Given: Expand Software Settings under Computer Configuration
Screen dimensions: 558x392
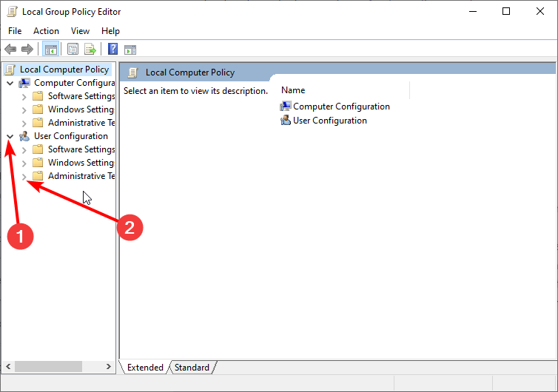Looking at the screenshot, I should point(24,97).
